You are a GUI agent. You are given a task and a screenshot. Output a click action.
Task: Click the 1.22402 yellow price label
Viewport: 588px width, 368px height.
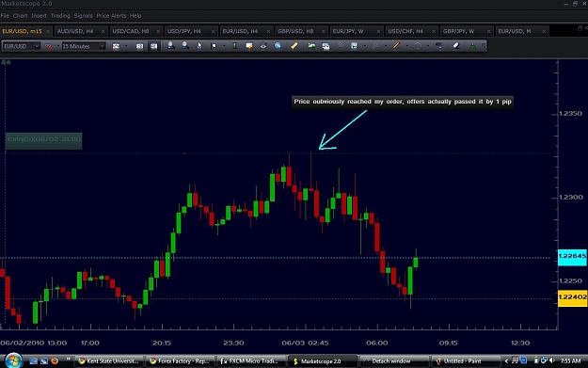pos(572,297)
